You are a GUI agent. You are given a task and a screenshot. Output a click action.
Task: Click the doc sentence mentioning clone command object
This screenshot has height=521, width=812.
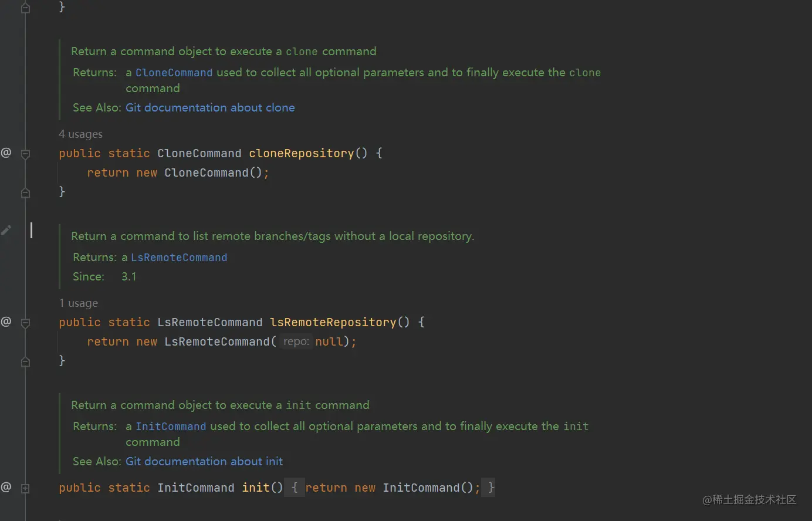pos(224,52)
